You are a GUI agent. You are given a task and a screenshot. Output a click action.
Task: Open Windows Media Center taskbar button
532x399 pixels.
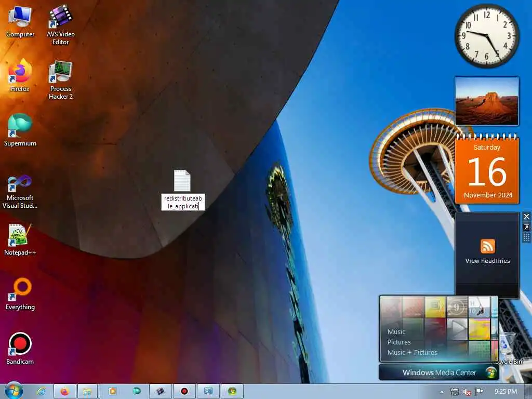232,392
